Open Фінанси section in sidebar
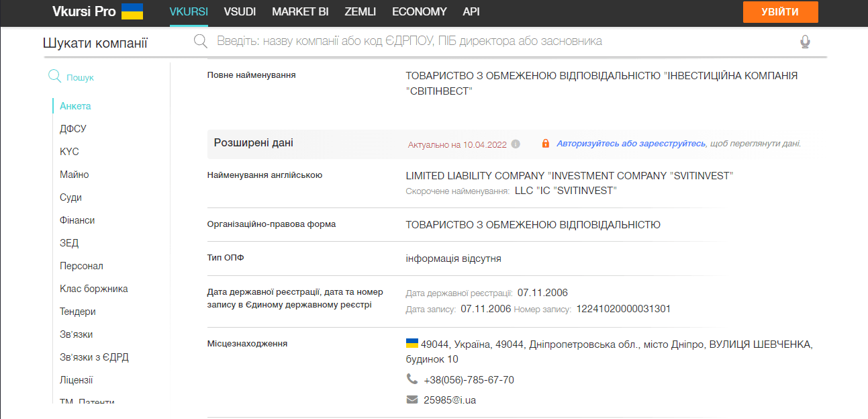The height and width of the screenshot is (419, 868). 77,220
